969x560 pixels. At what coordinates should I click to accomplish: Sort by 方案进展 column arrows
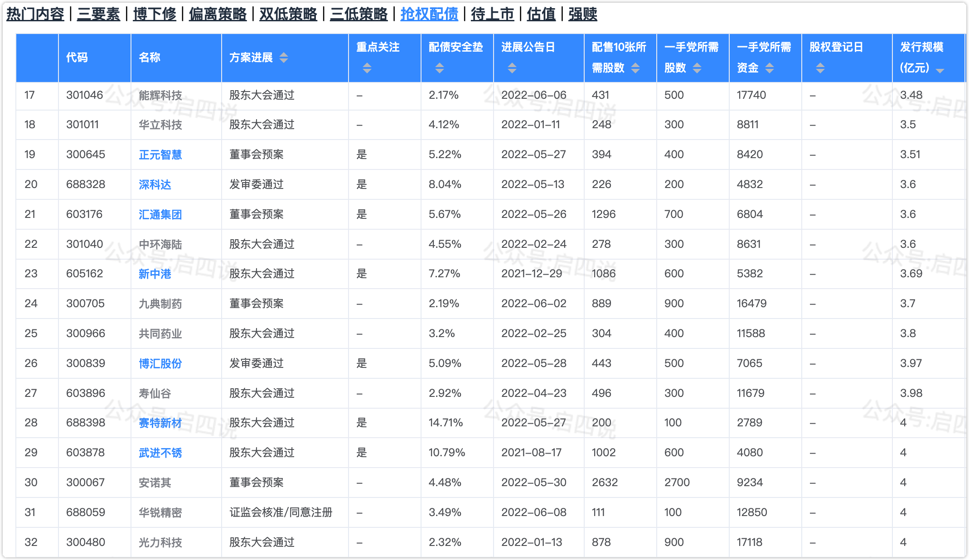(284, 58)
